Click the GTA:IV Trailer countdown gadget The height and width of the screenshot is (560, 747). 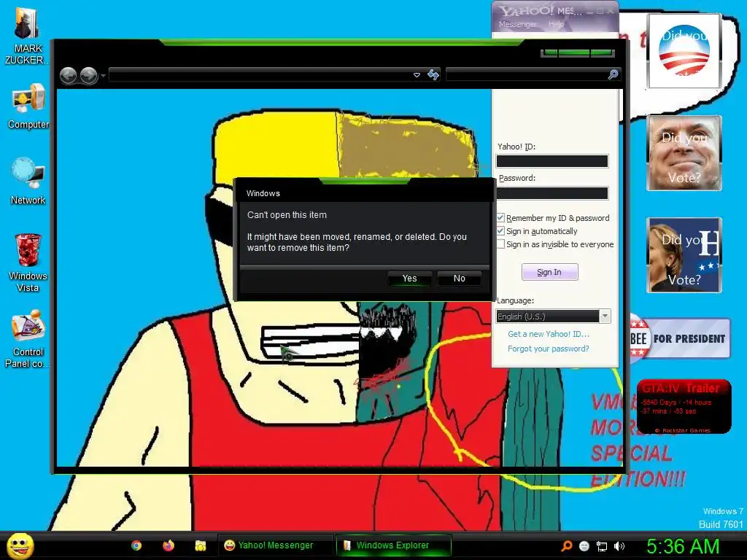pyautogui.click(x=684, y=406)
